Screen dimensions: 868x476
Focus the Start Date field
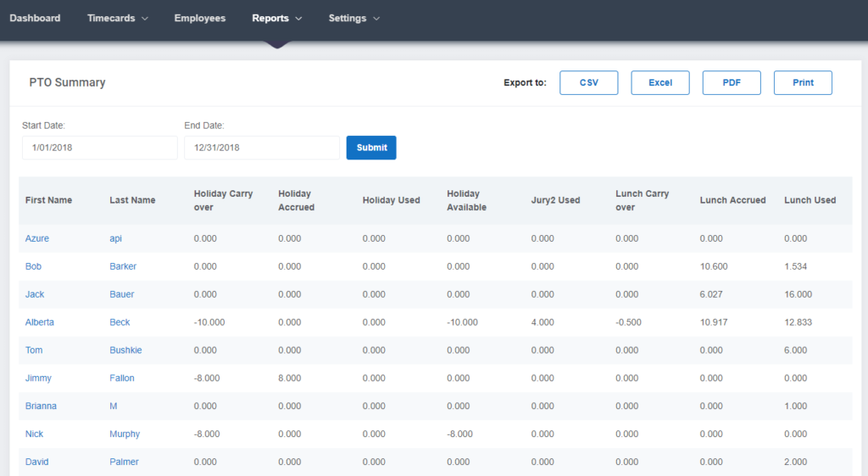pos(100,148)
